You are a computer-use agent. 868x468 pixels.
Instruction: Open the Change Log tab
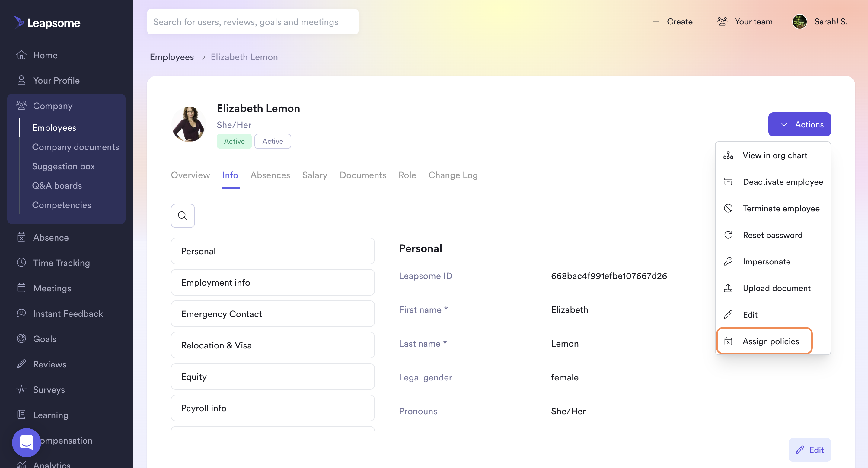(453, 175)
